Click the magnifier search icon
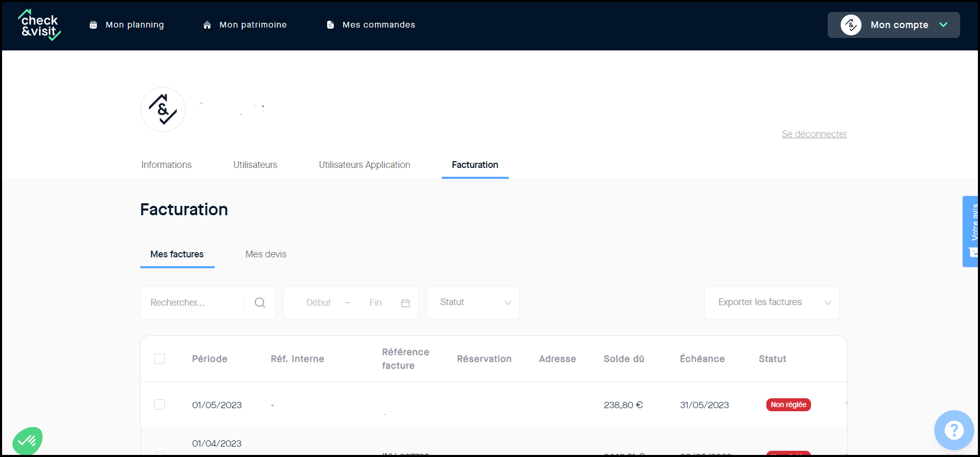This screenshot has width=980, height=457. (x=260, y=303)
